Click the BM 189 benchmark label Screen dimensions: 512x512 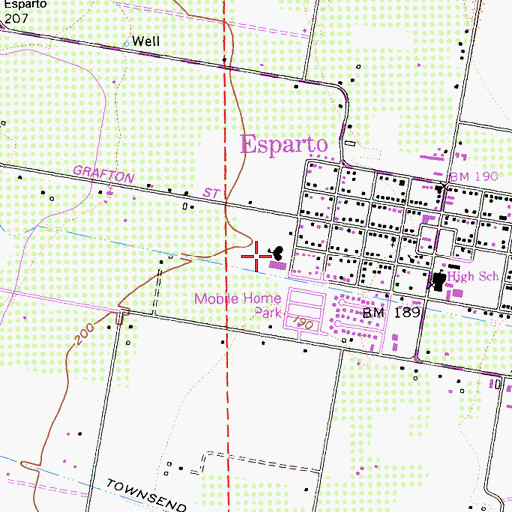[x=391, y=313]
